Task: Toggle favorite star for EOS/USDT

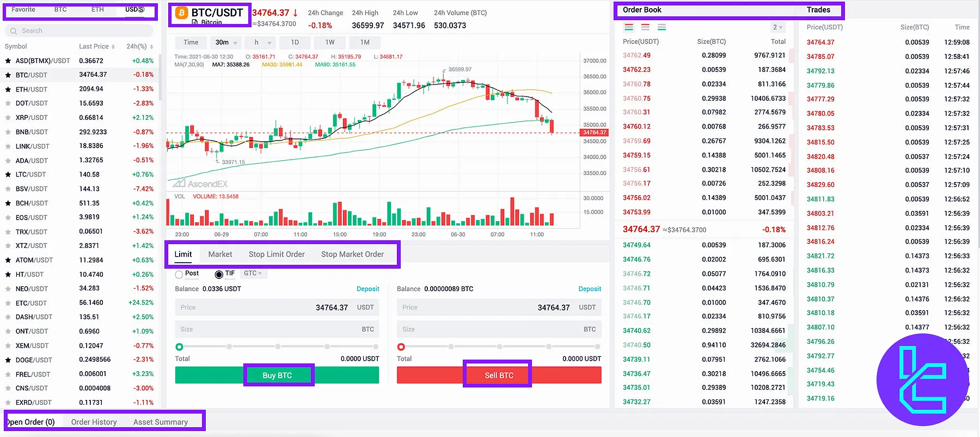Action: 8,217
